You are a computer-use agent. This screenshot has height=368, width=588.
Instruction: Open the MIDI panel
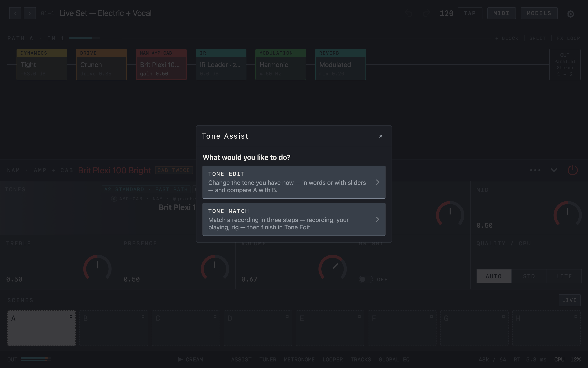[x=501, y=13]
